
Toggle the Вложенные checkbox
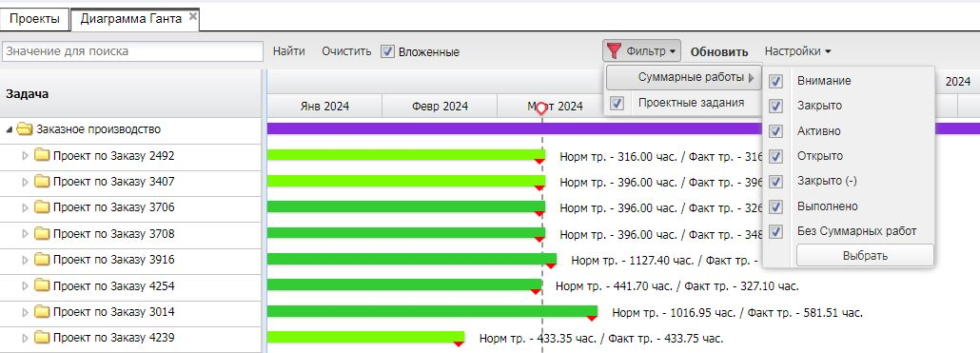tap(387, 51)
